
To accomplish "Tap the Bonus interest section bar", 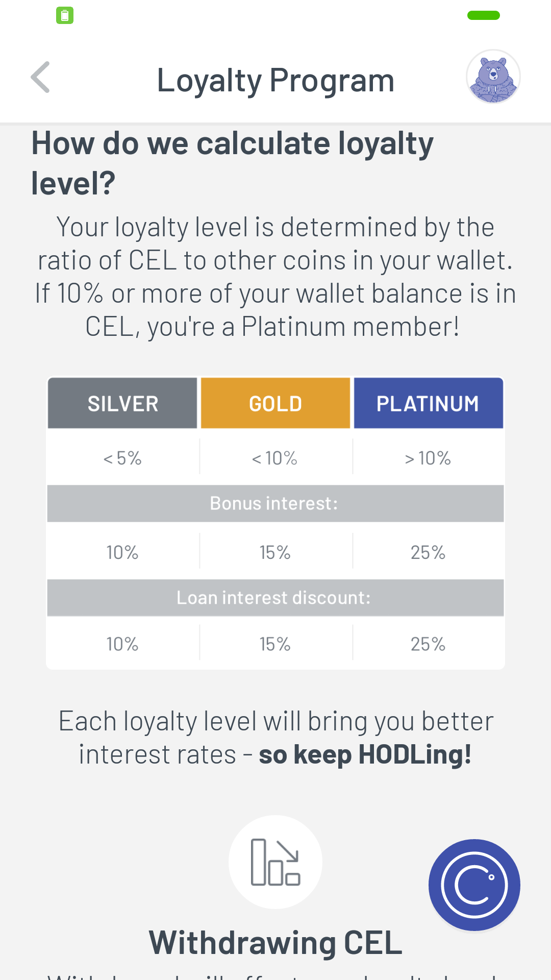I will 275,504.
